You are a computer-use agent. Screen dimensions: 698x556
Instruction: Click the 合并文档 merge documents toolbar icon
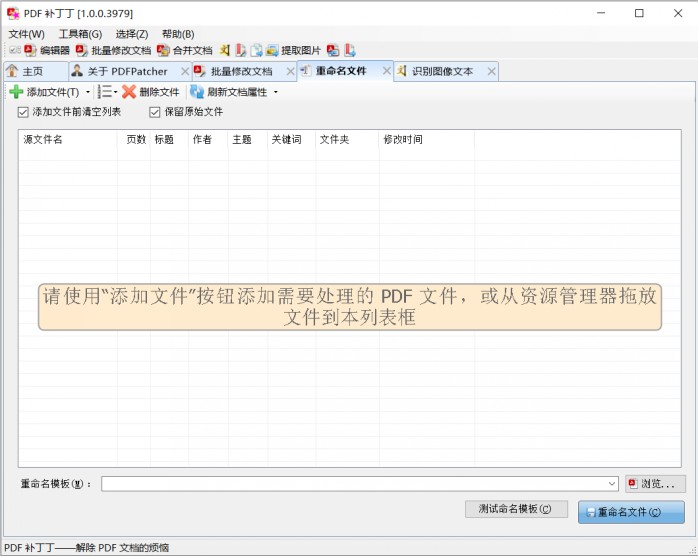163,50
